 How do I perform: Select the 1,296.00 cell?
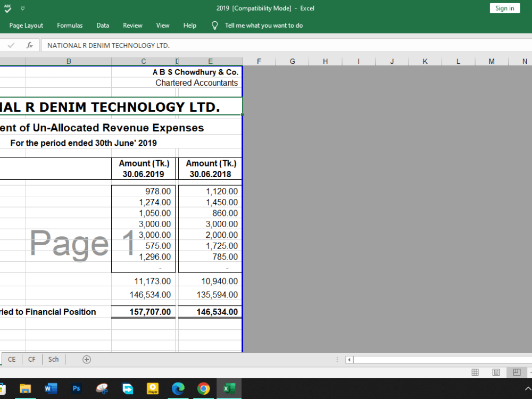(144, 256)
